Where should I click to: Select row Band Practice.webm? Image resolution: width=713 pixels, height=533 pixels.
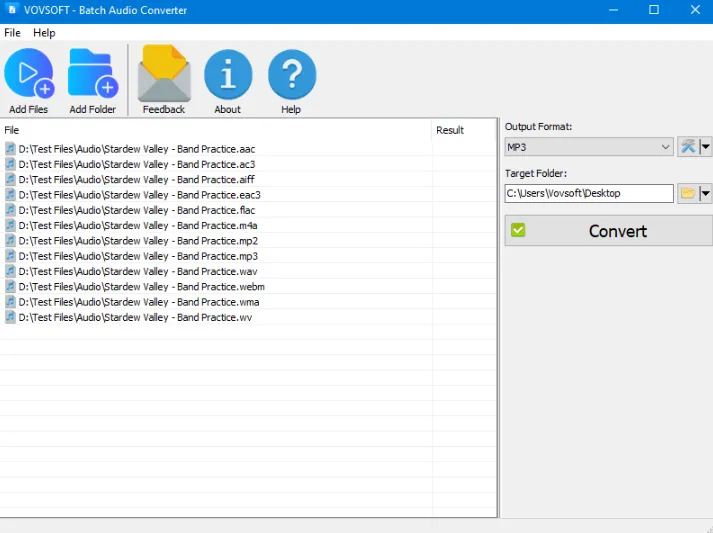[x=248, y=287]
